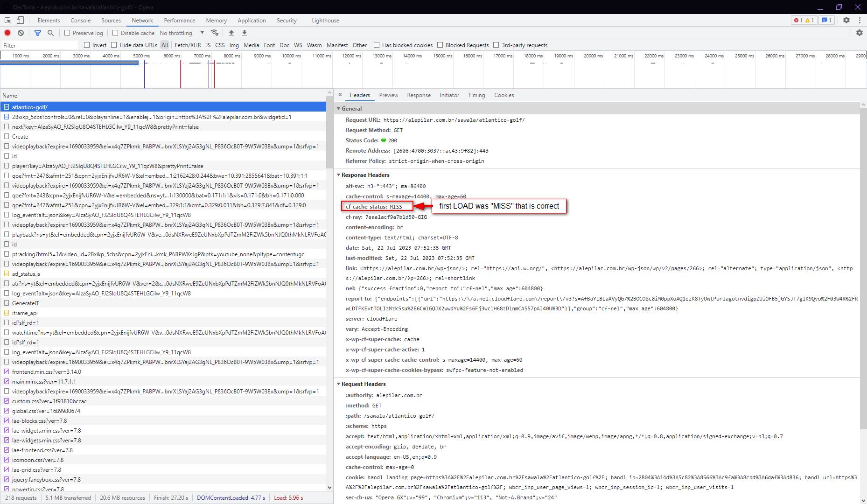Viewport: 867px width, 504px height.
Task: Open network search with magnifier icon
Action: coord(50,33)
